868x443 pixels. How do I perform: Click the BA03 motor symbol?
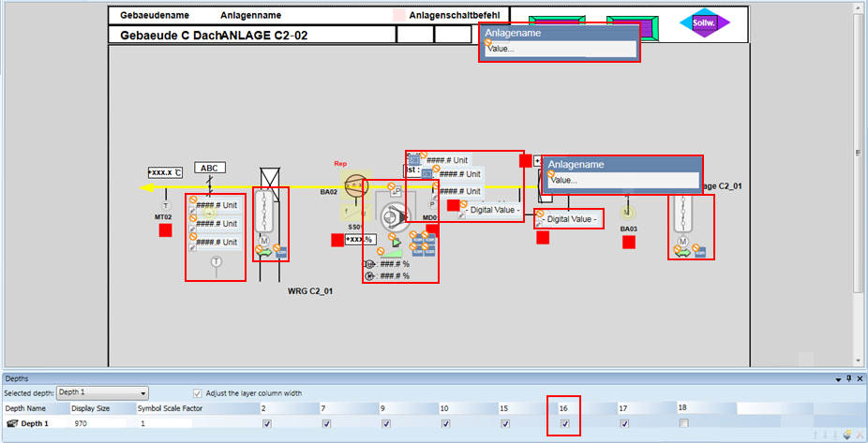click(628, 213)
